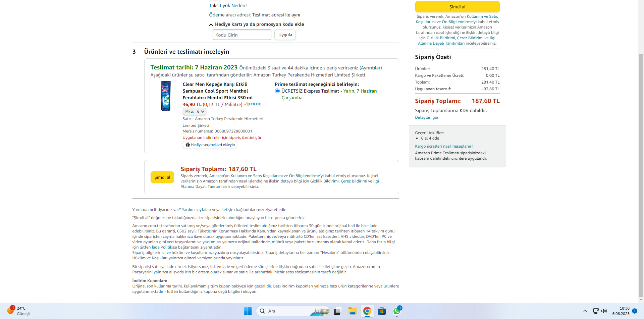644x319 pixels.
Task: Open the Ödeme aracı adresi link
Action: [x=230, y=15]
